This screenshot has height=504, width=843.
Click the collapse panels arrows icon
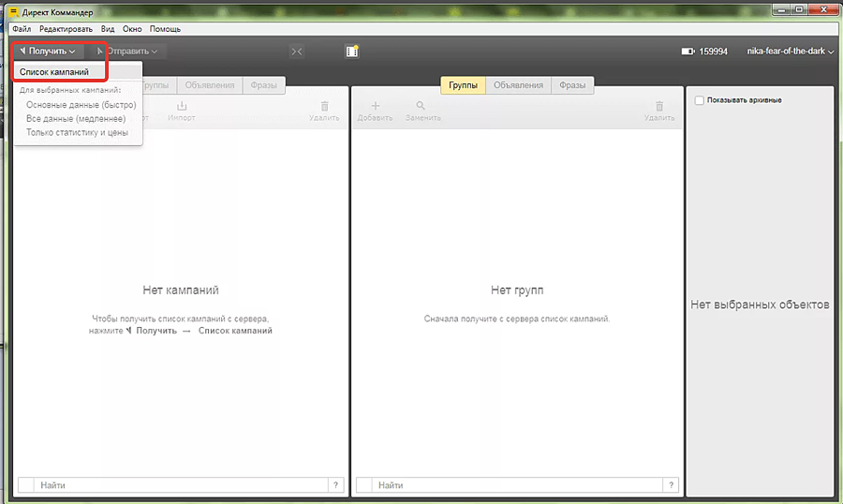[x=296, y=52]
